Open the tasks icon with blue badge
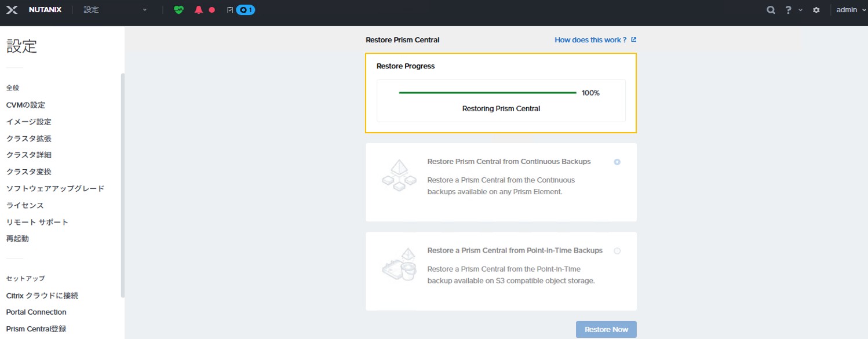This screenshot has width=868, height=339. click(241, 10)
